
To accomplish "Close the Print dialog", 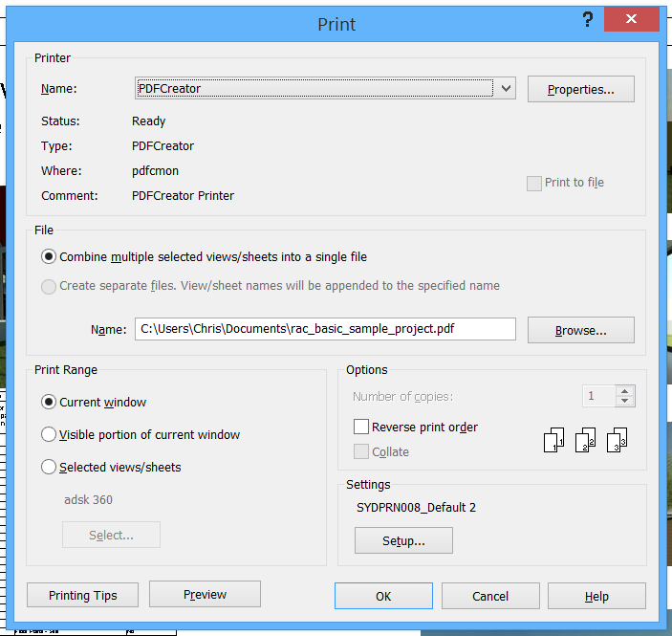I will (630, 21).
